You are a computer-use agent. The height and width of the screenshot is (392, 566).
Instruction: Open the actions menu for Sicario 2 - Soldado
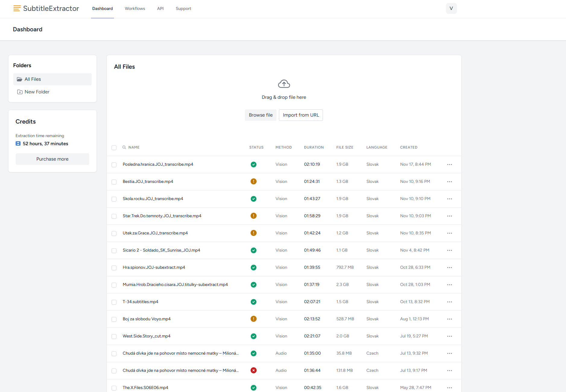click(449, 250)
